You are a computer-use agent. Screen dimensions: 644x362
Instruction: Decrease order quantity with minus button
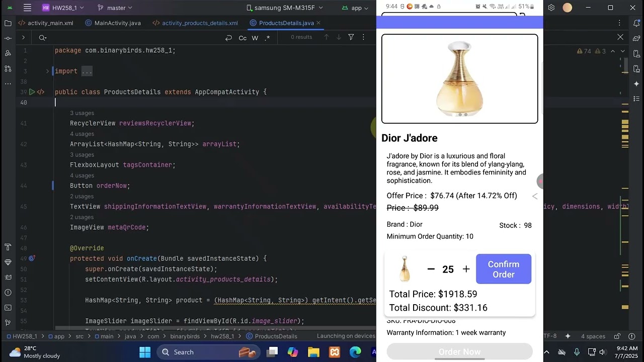tap(431, 269)
